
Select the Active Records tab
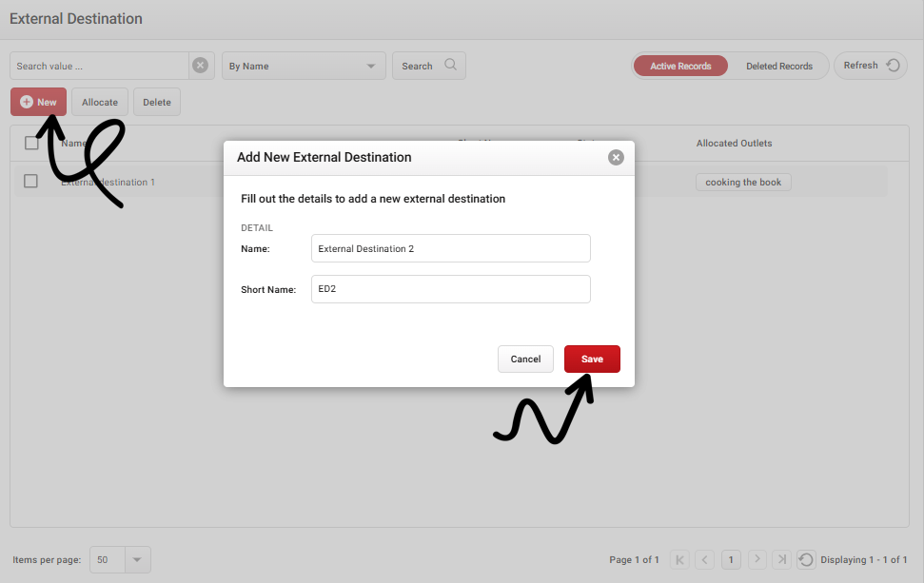(x=680, y=66)
